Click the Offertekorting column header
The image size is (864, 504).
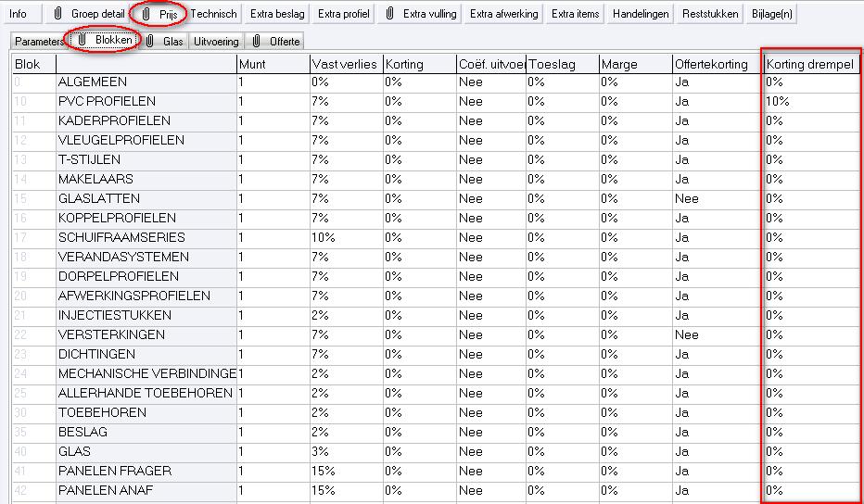(717, 65)
